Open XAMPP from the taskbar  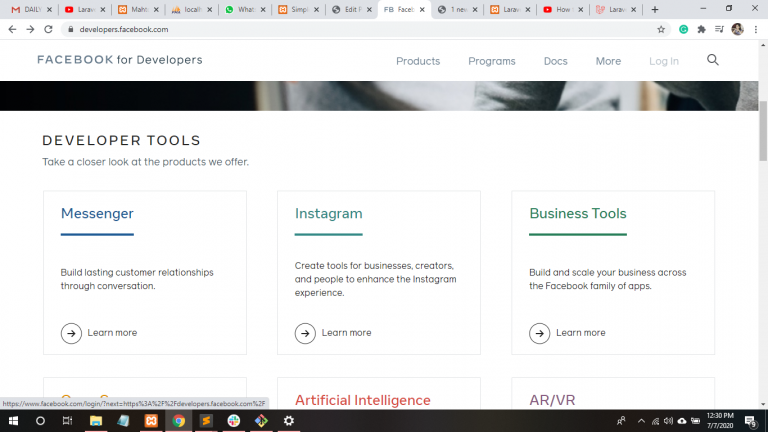click(151, 421)
